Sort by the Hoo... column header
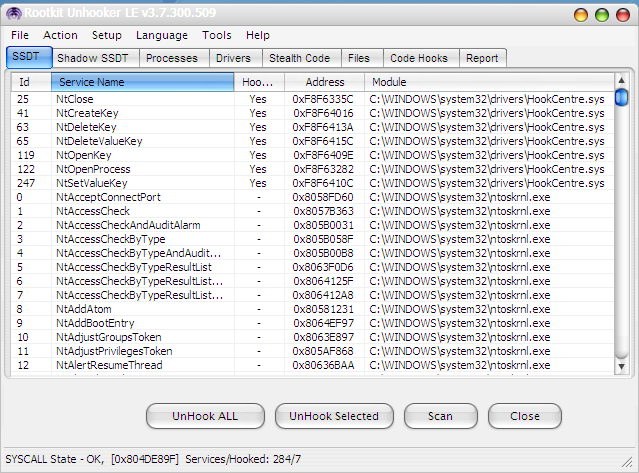Screen dimensions: 639x473 pyautogui.click(x=259, y=82)
